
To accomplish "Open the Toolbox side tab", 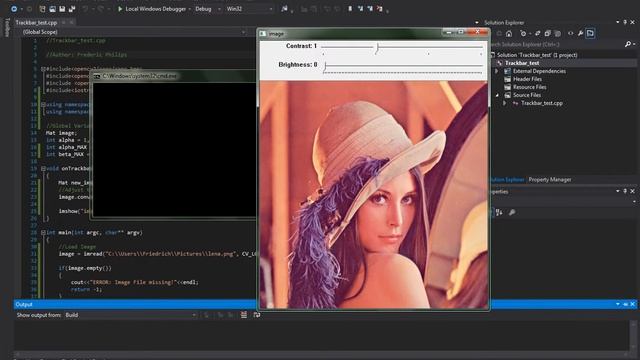I will [x=7, y=27].
